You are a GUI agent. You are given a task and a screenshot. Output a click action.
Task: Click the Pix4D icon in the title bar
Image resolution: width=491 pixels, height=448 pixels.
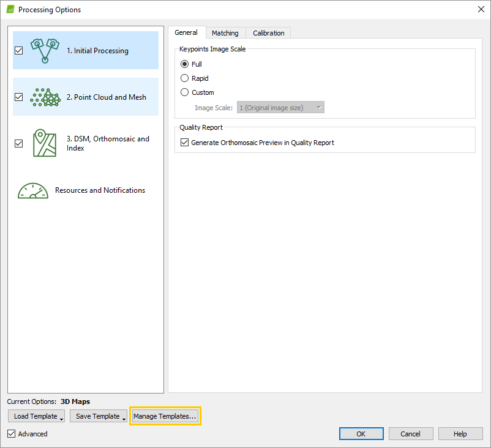pos(10,9)
